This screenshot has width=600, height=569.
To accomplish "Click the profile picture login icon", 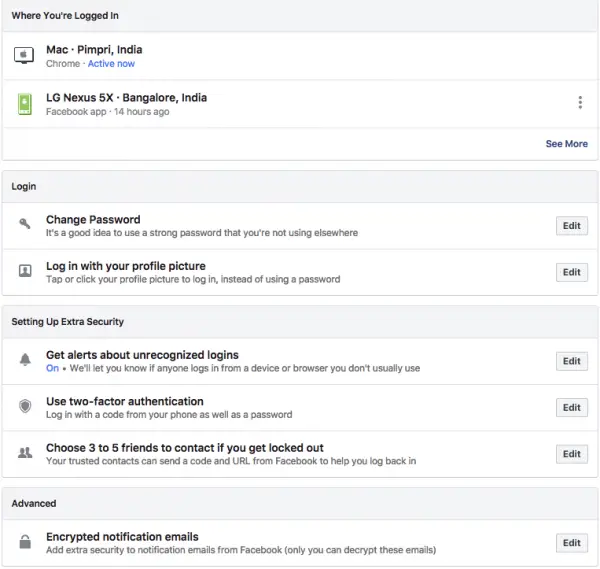I will 24,272.
